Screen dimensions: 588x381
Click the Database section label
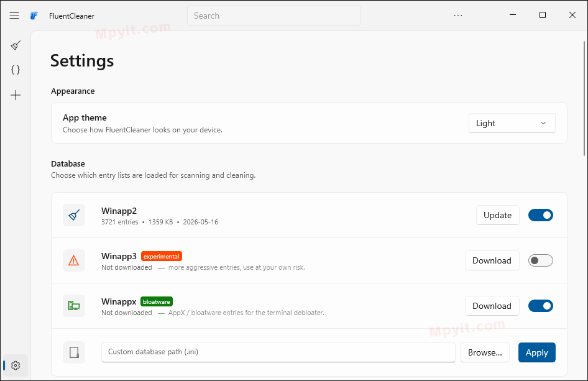(x=68, y=164)
